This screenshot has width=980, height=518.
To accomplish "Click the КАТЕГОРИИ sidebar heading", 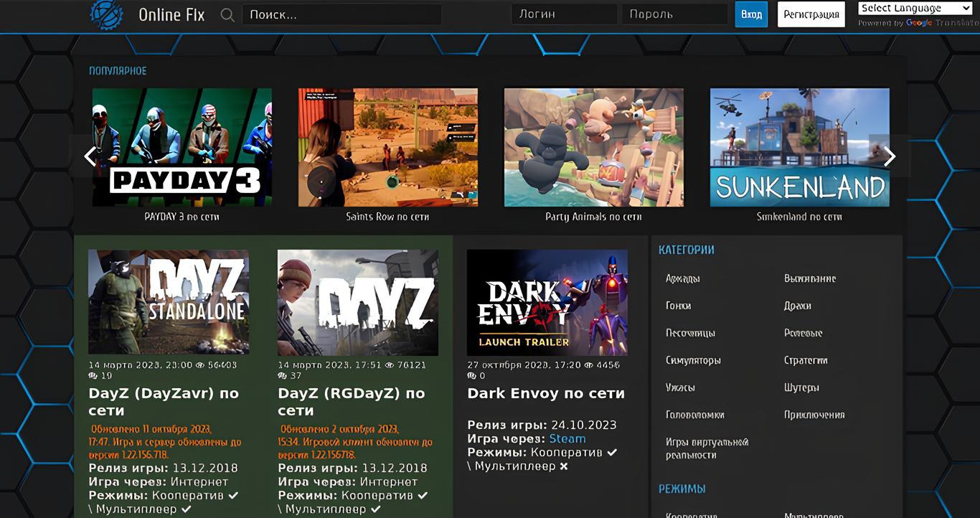I will click(687, 250).
